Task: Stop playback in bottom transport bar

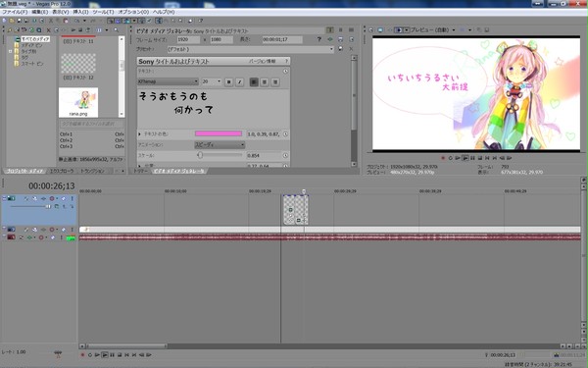Action: coord(120,354)
